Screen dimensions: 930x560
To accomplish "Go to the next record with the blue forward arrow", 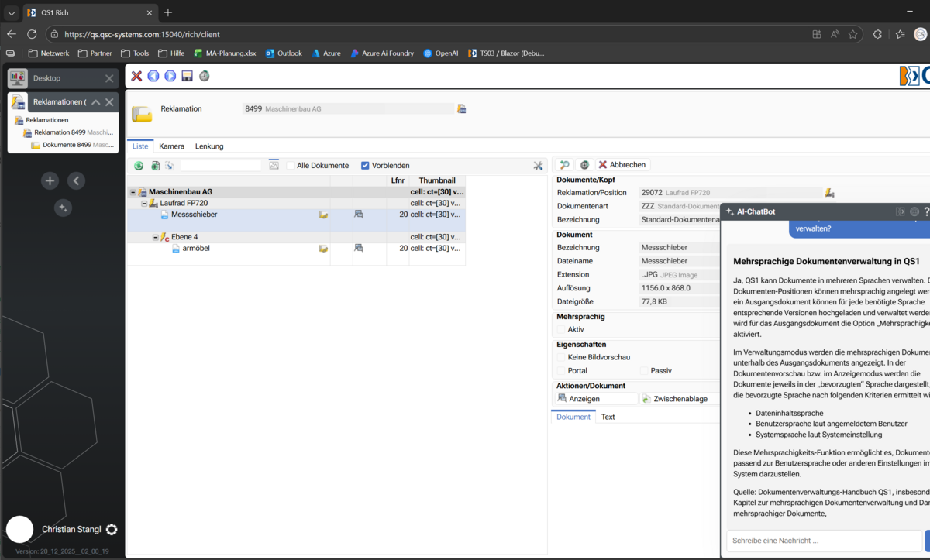I will tap(170, 76).
